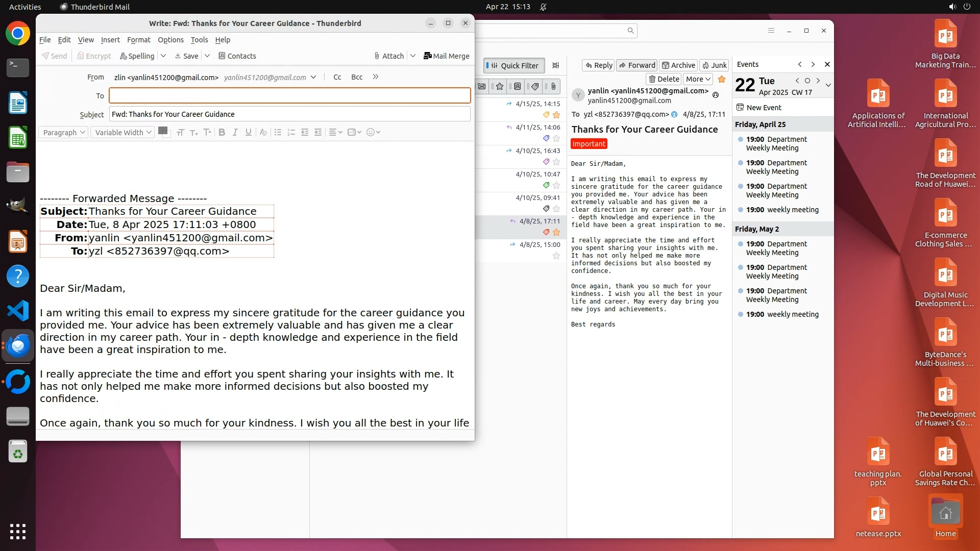Image resolution: width=980 pixels, height=551 pixels.
Task: Open the Format menu
Action: (138, 40)
